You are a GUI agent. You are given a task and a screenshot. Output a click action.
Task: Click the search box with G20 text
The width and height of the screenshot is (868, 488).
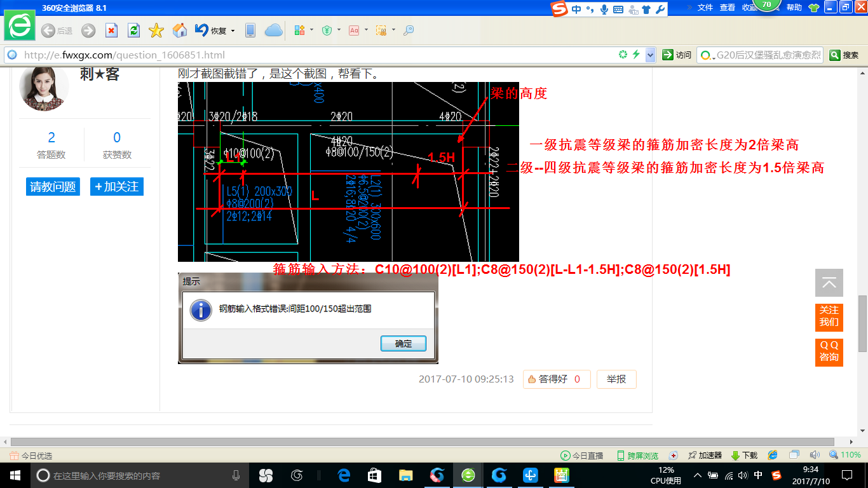(x=769, y=55)
